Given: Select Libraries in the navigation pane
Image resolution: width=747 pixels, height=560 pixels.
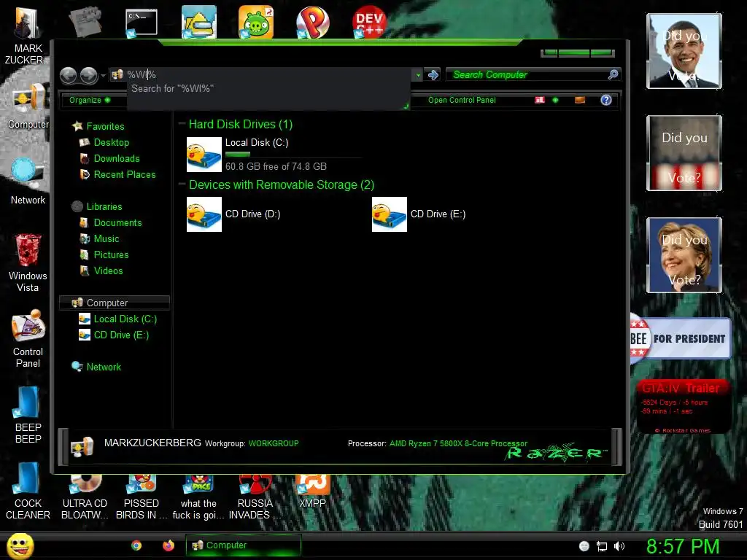Looking at the screenshot, I should [x=104, y=206].
